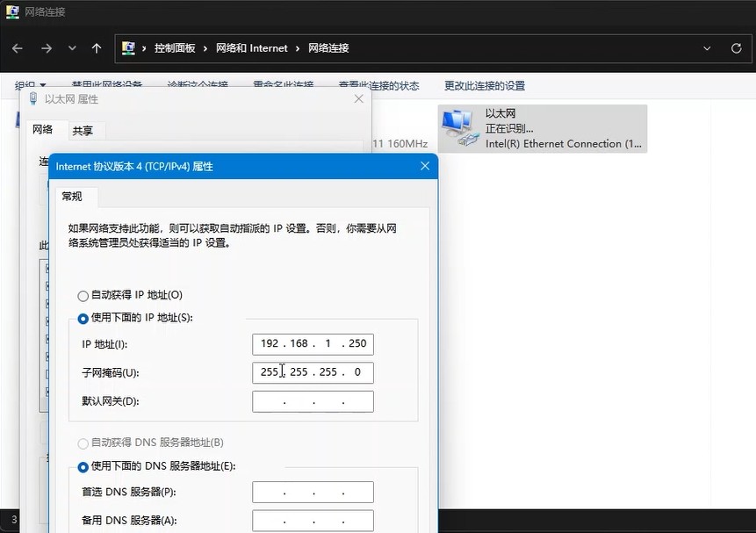The image size is (756, 533).
Task: Expand the recent locations chevron near navigation arrows
Action: [71, 48]
